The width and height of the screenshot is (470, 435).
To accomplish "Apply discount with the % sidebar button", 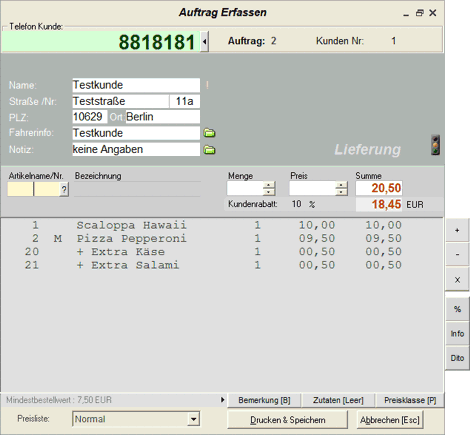I will [x=457, y=309].
